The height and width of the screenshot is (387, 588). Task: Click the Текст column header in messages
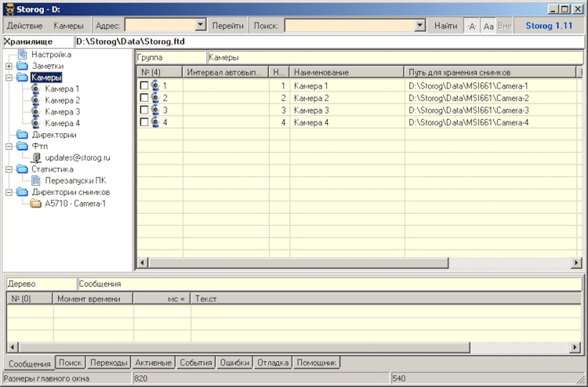tap(386, 298)
